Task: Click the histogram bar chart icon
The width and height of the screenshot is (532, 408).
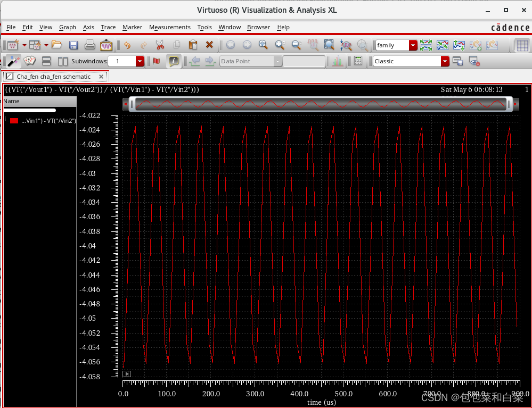Action: [x=337, y=61]
